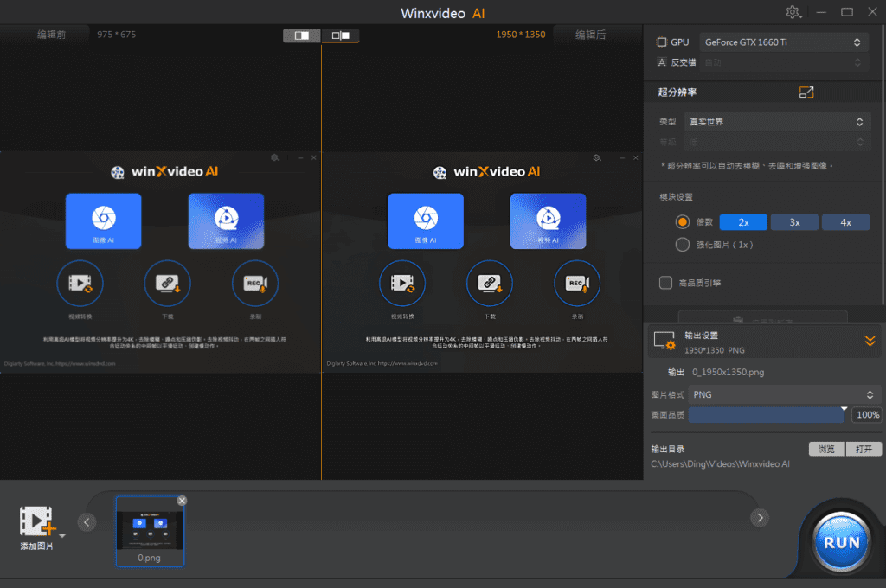This screenshot has width=886, height=588.
Task: Open the 类型 真实世界 dropdown
Action: click(777, 122)
